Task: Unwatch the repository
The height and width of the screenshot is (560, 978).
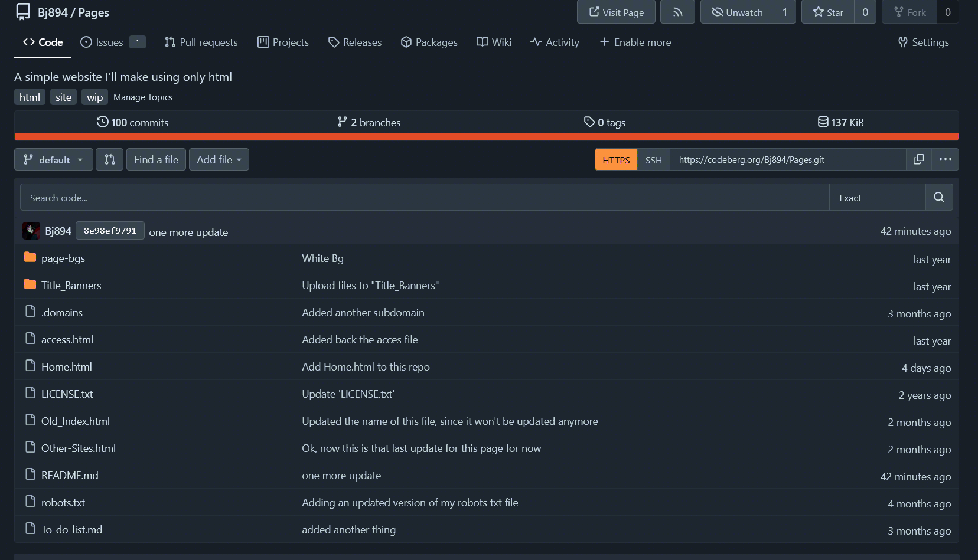Action: [x=737, y=12]
